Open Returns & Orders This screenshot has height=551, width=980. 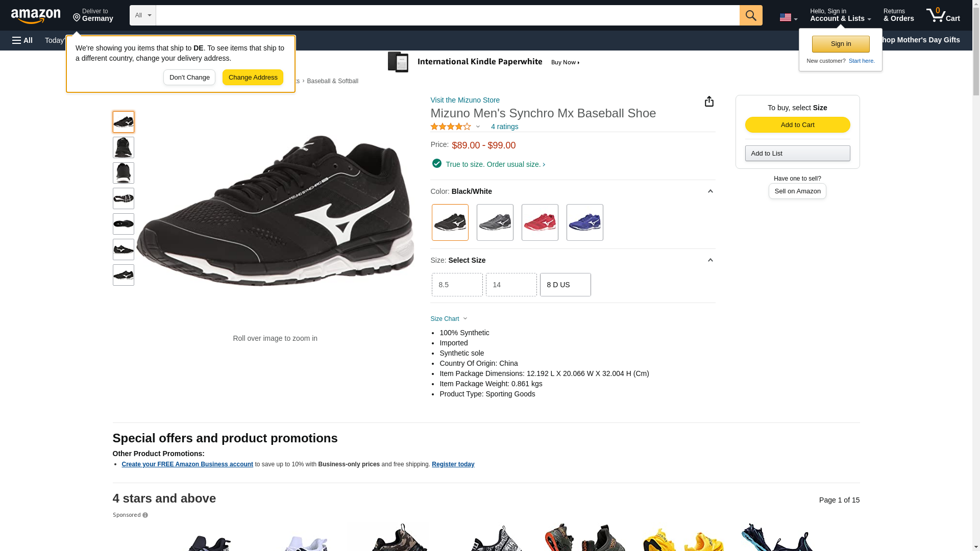pyautogui.click(x=898, y=15)
